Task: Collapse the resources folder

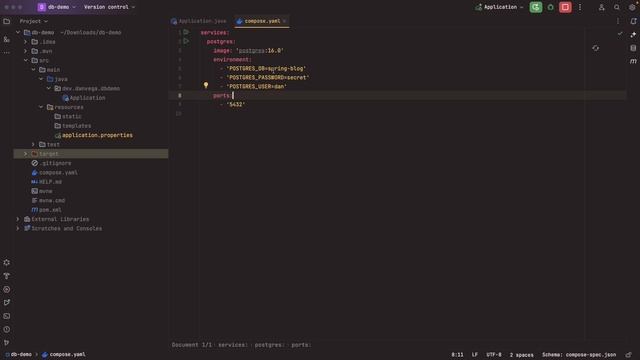Action: pyautogui.click(x=41, y=107)
